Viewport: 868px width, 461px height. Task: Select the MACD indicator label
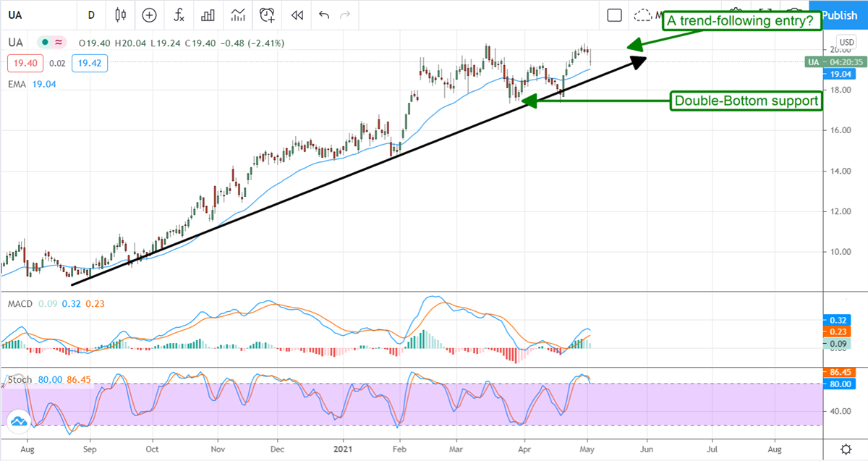20,304
